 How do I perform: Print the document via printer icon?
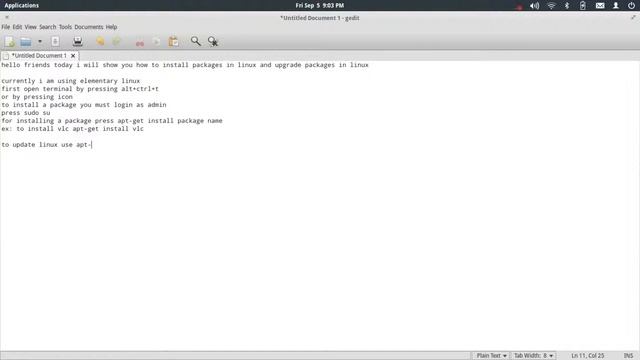tap(78, 41)
